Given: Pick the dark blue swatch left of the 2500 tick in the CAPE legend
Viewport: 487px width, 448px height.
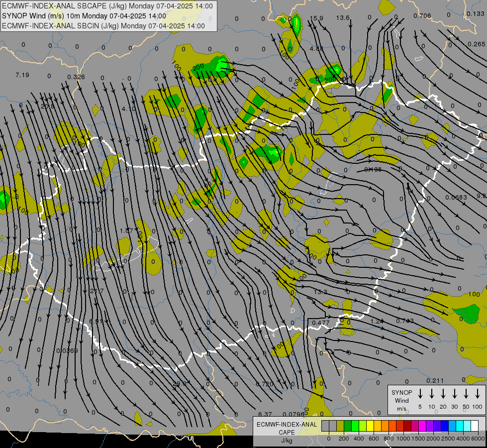Looking at the screenshot, I should (x=444, y=426).
